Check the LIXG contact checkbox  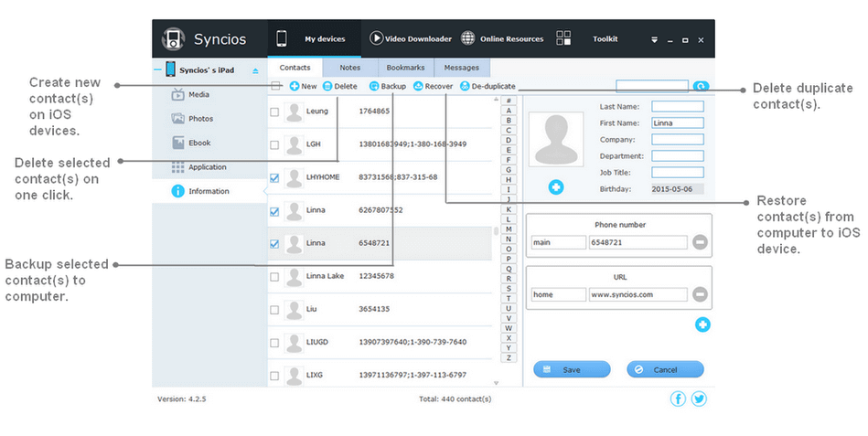point(274,377)
